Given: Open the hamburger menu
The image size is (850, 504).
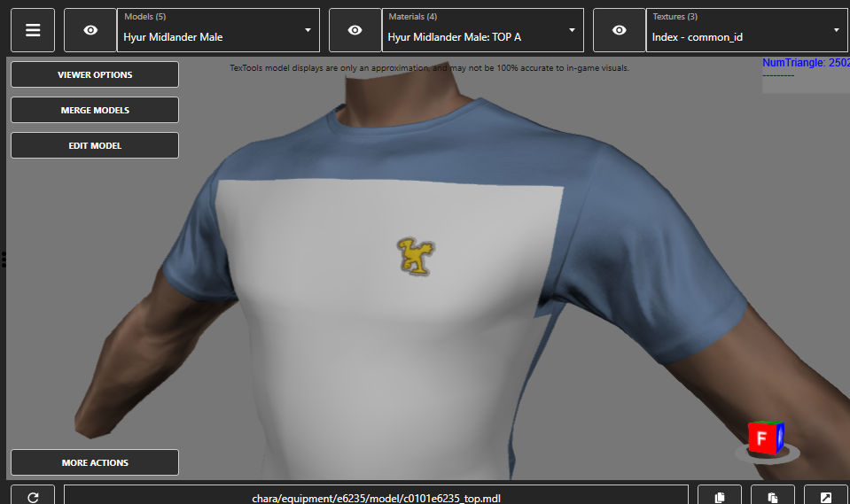Looking at the screenshot, I should (x=33, y=30).
